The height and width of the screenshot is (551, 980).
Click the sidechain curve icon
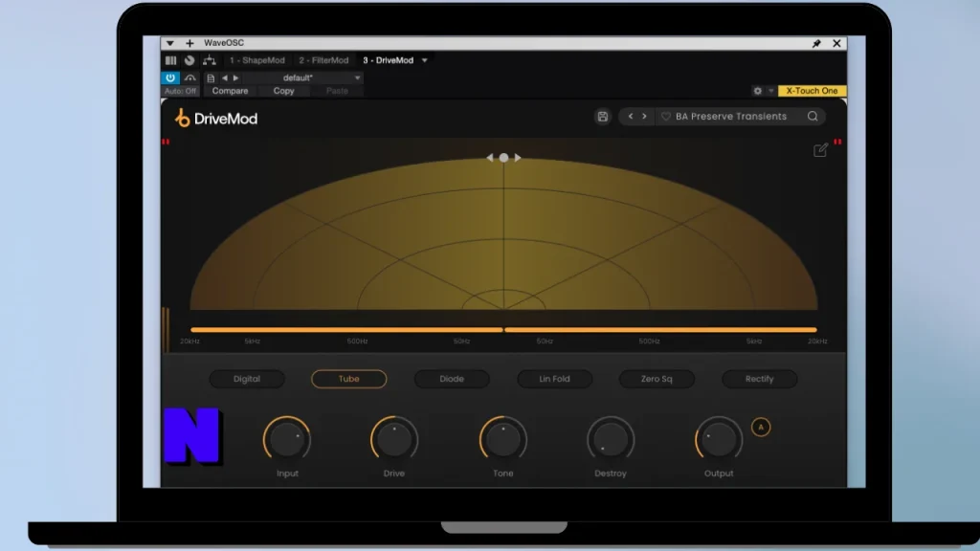(x=190, y=78)
